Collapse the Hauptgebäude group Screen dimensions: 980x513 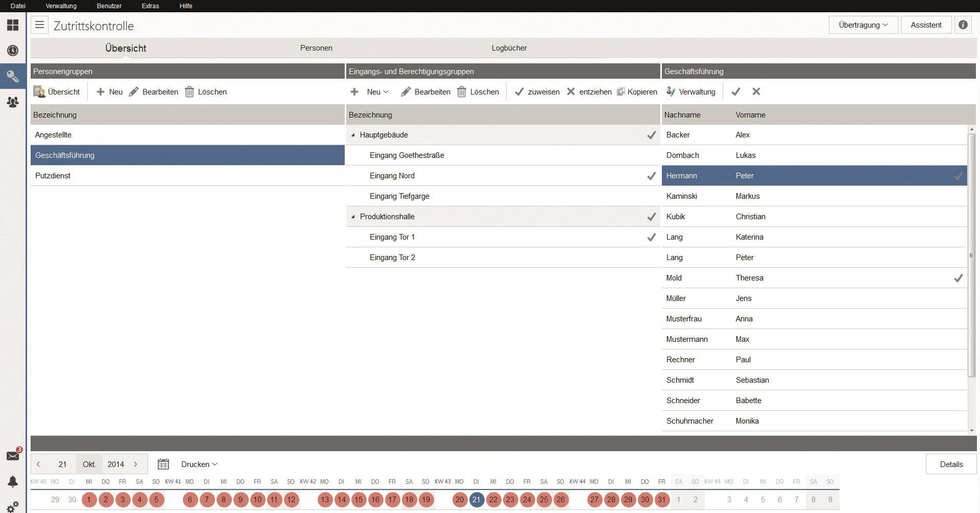353,135
